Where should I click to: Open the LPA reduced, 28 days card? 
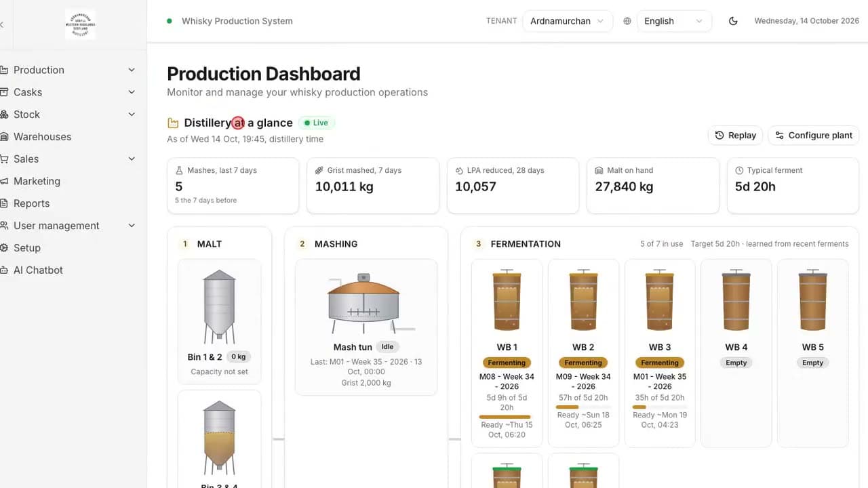[x=513, y=186]
